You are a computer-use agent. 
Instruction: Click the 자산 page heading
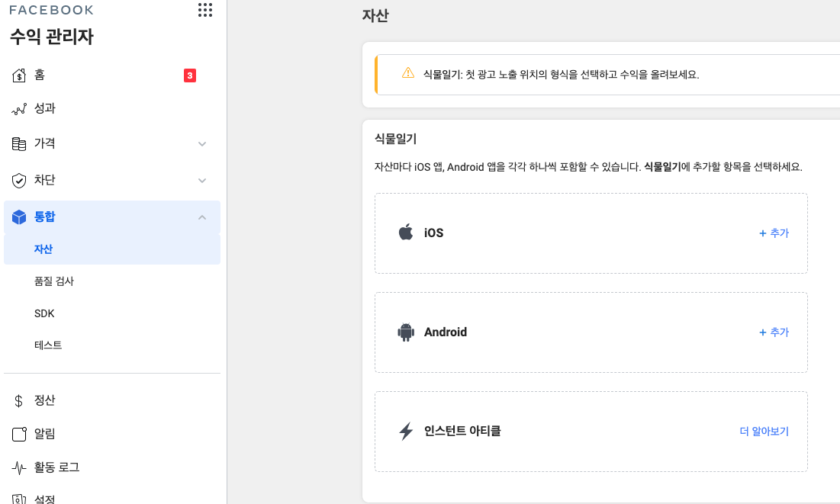375,15
